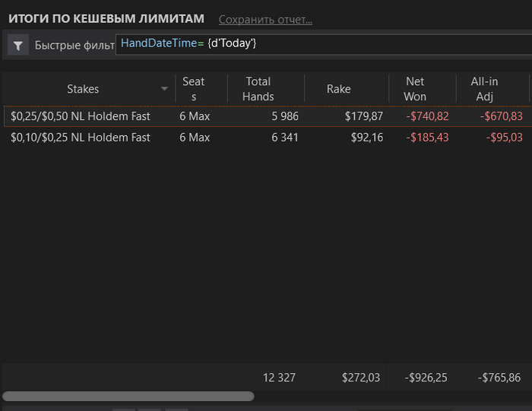Click the -$926,25 net won total
532x411 pixels.
426,378
